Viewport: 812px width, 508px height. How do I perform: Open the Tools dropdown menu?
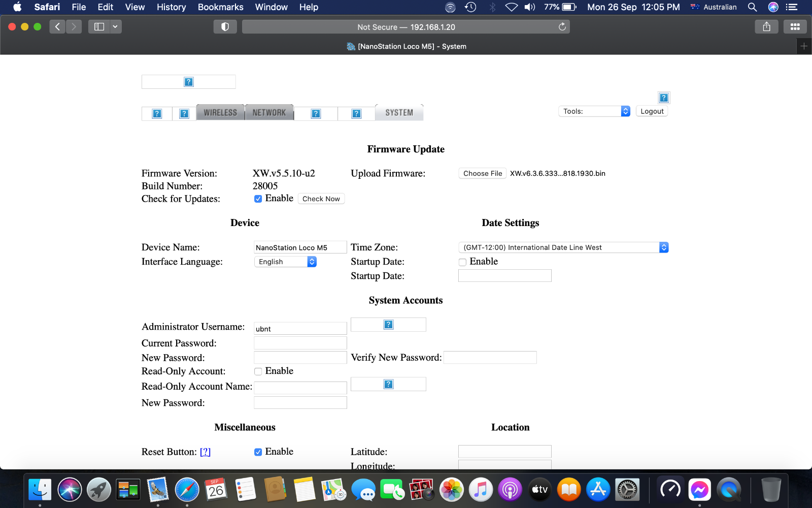[x=594, y=111]
